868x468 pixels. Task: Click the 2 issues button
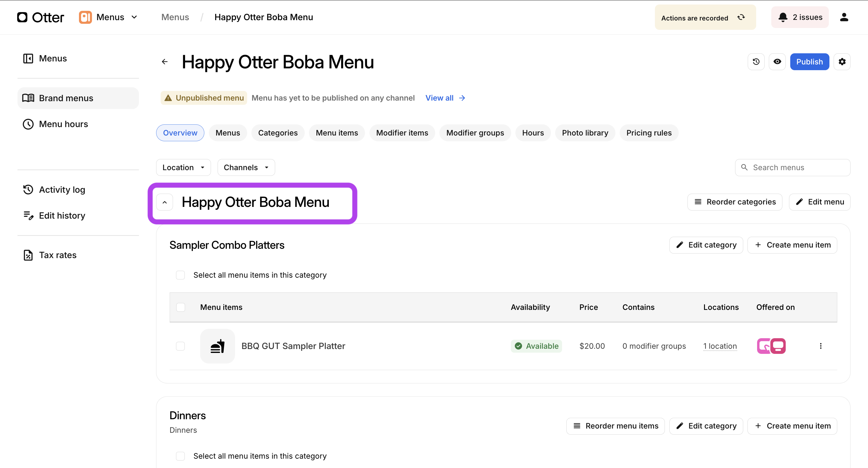[800, 17]
